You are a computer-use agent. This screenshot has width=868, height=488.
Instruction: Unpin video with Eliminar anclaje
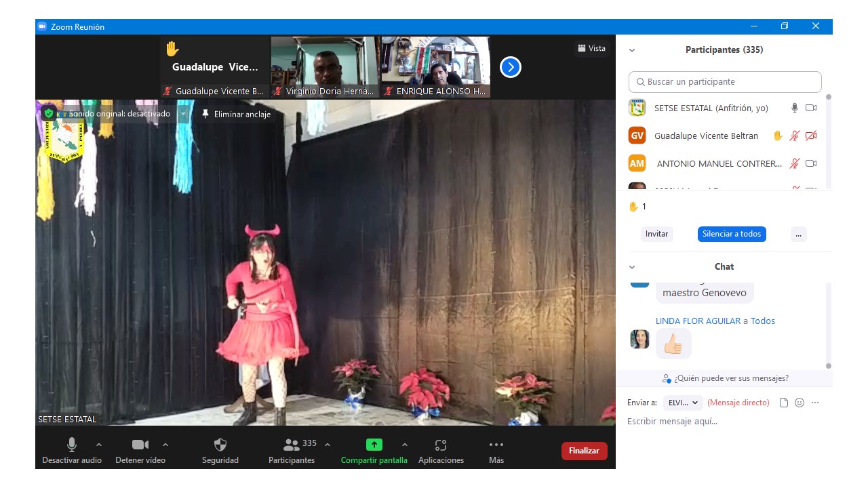click(236, 115)
